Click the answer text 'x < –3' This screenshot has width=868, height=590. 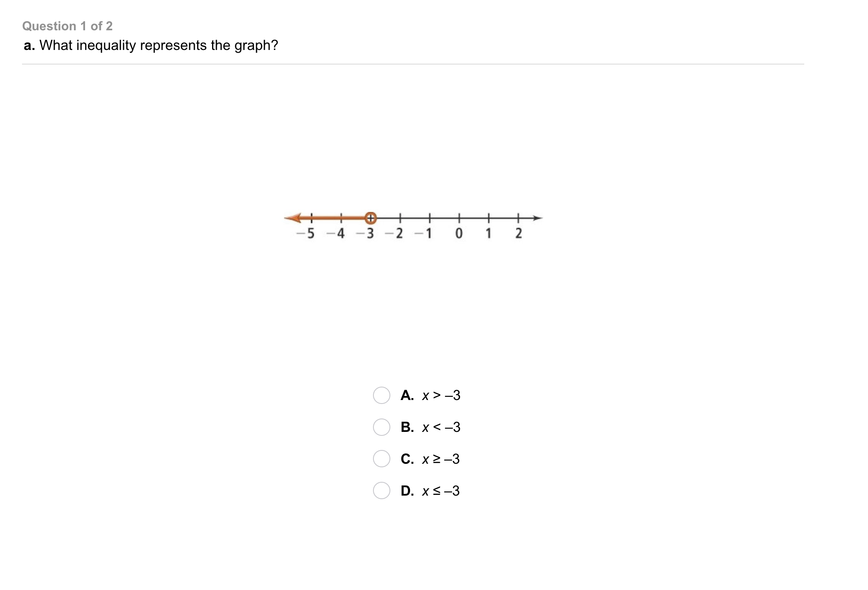[x=441, y=427]
